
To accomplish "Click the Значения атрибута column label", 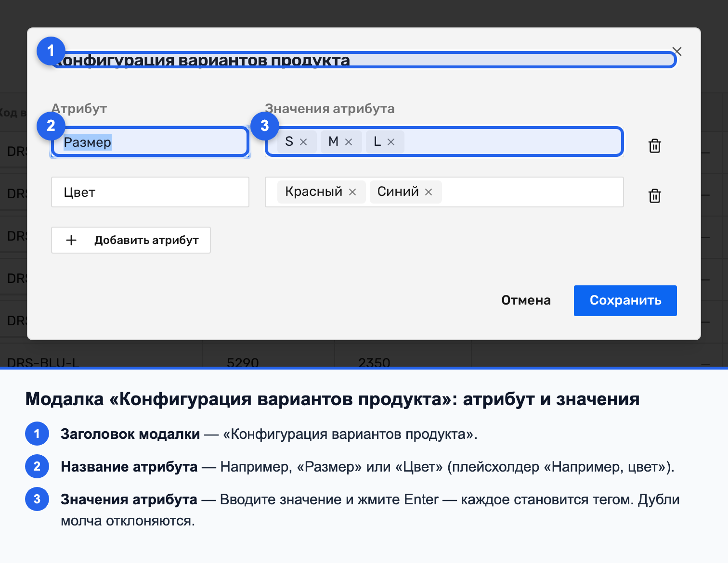I will click(x=330, y=109).
